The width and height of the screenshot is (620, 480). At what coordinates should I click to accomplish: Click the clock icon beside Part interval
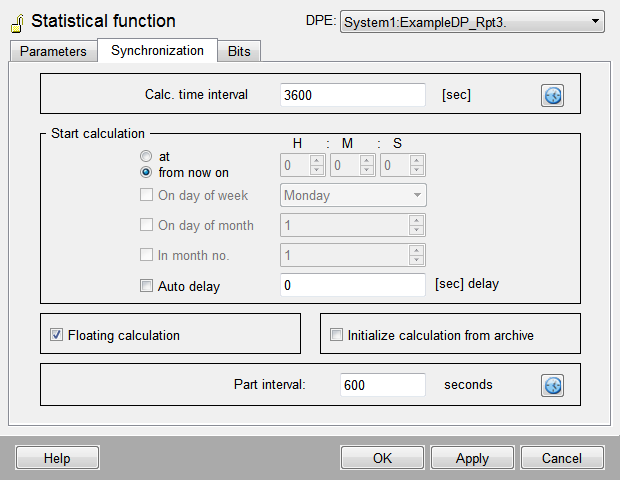553,385
